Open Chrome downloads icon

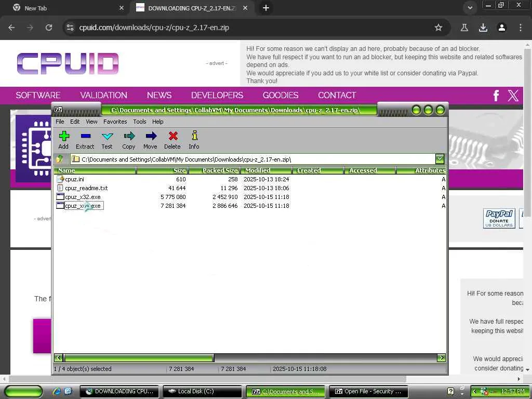pyautogui.click(x=483, y=28)
